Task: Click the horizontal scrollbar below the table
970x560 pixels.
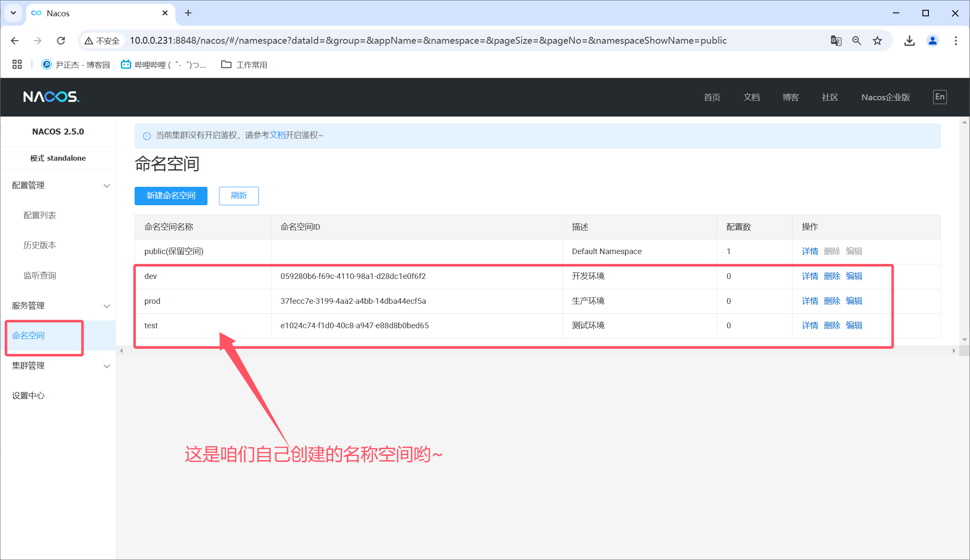Action: coord(536,350)
